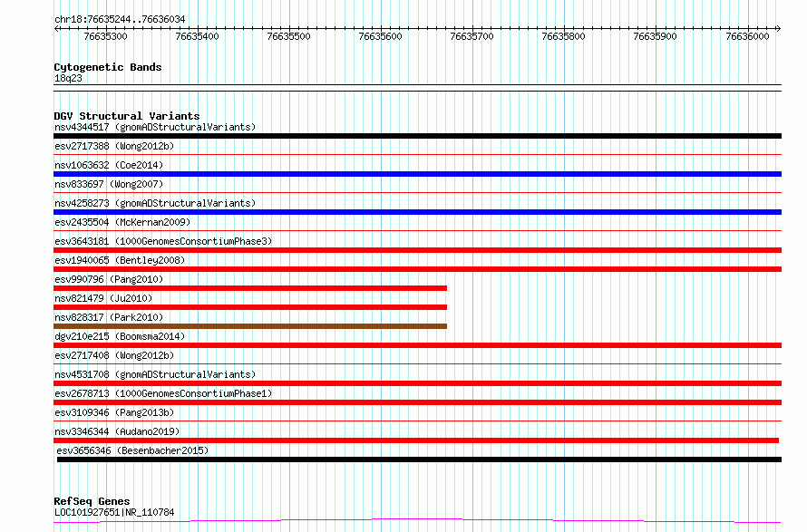Open variant nsv821479 (Ju2010)
The height and width of the screenshot is (532, 807).
(103, 298)
